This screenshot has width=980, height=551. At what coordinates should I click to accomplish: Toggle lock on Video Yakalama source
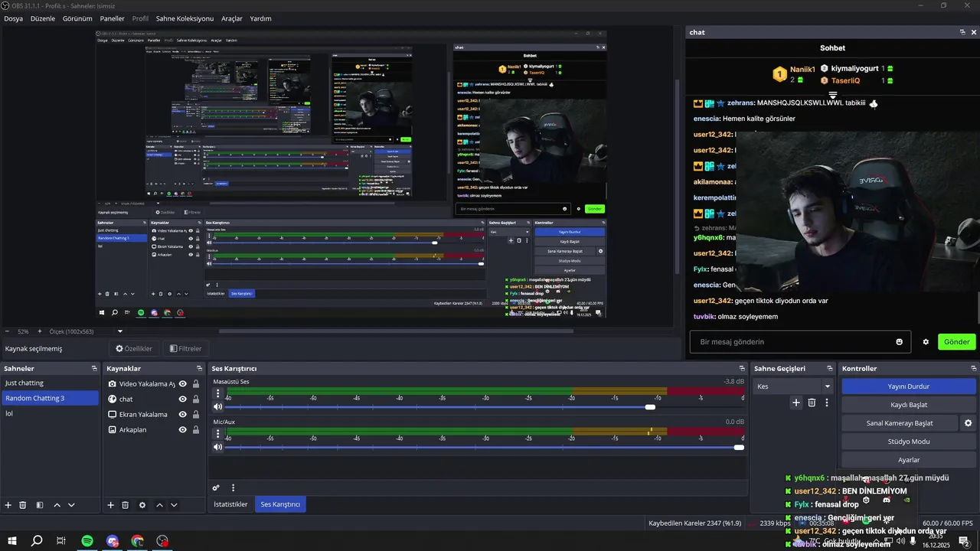pyautogui.click(x=196, y=384)
